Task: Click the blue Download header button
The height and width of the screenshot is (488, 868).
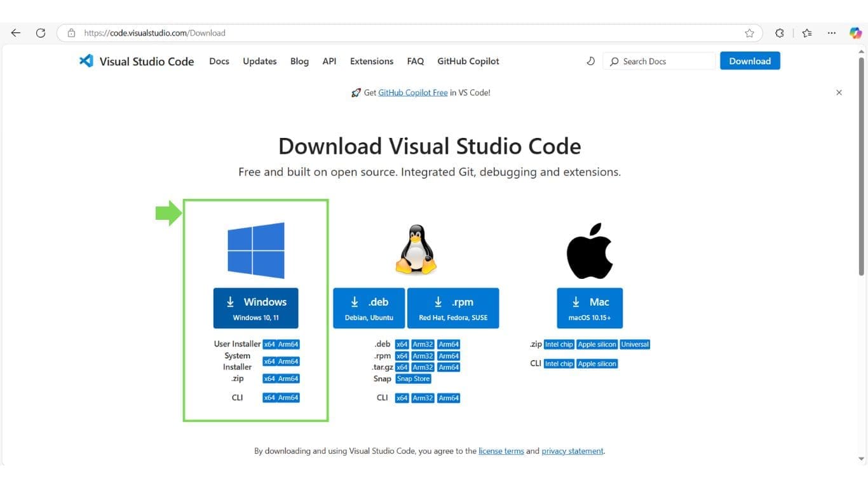Action: [x=750, y=61]
